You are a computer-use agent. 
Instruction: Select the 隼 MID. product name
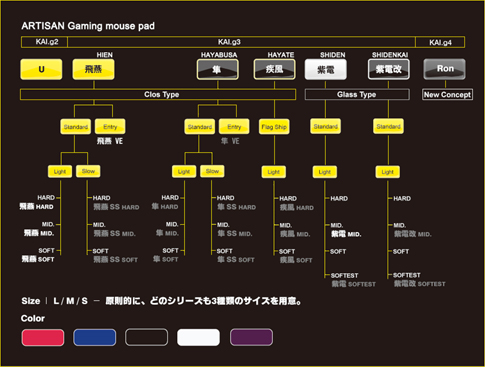(x=167, y=233)
